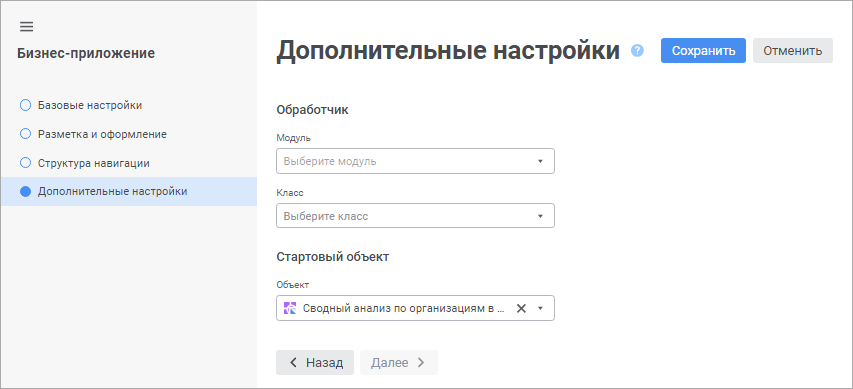Expand the Модуль dropdown arrow

pyautogui.click(x=540, y=162)
